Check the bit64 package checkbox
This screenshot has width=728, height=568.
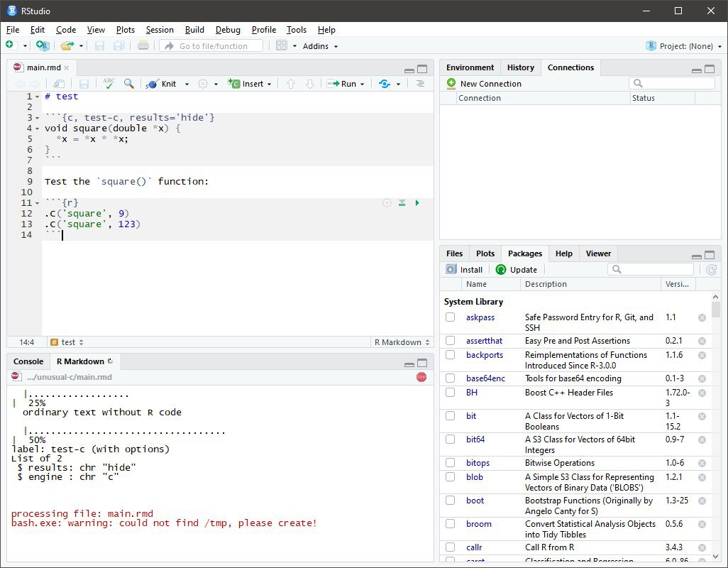coord(451,439)
